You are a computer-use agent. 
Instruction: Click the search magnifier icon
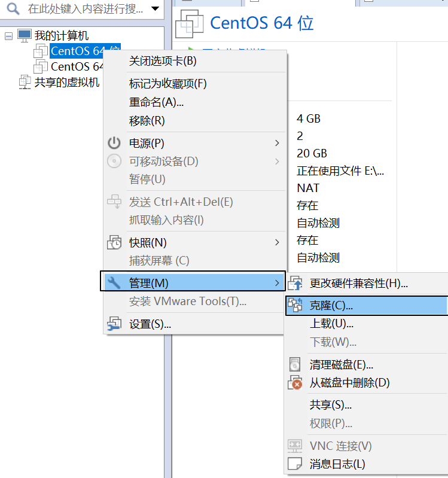click(13, 8)
